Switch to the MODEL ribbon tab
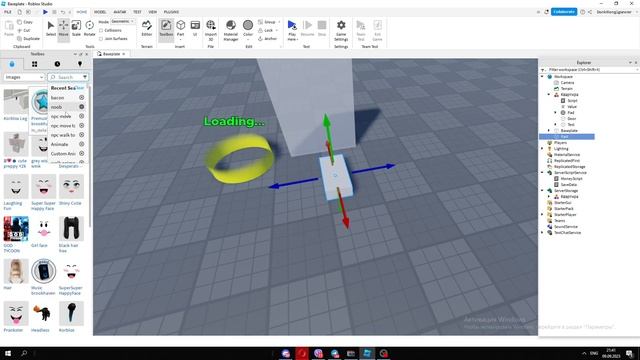 pos(100,12)
